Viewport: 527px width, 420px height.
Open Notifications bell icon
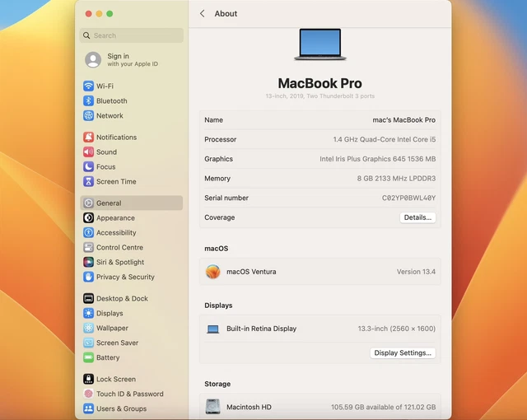[88, 138]
